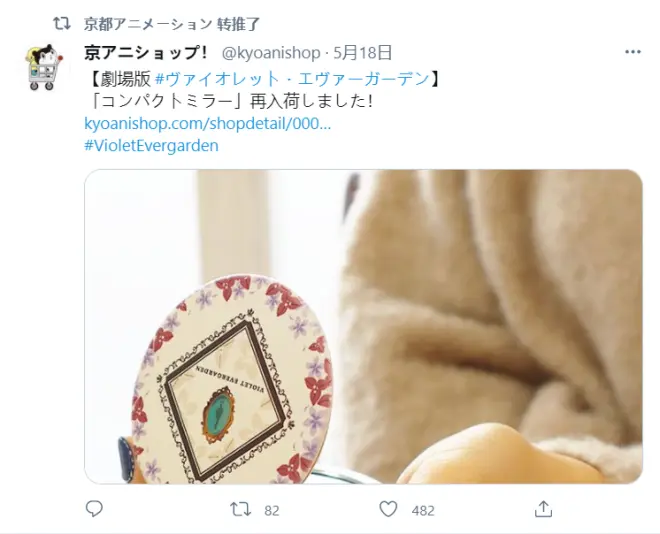Click the retweeted indicator icon at top
660x534 pixels.
(62, 24)
